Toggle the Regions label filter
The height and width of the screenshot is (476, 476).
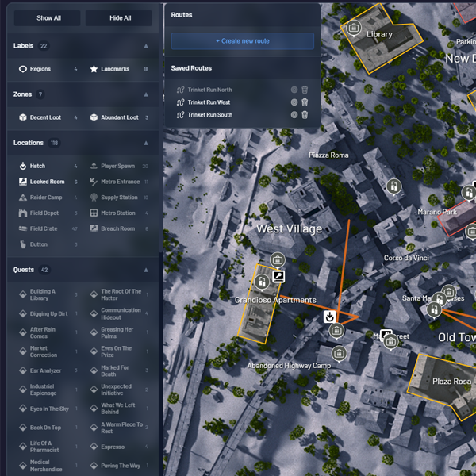tap(48, 69)
